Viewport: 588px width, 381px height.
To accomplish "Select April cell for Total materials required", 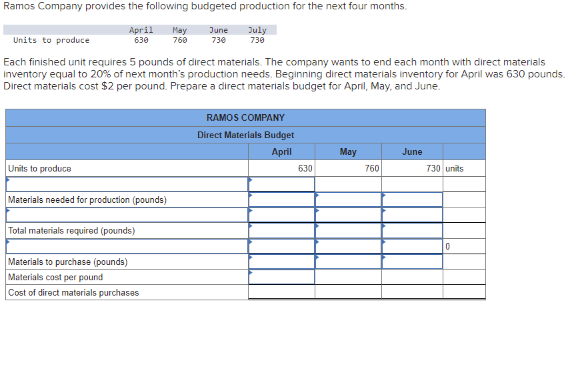I will tap(281, 230).
